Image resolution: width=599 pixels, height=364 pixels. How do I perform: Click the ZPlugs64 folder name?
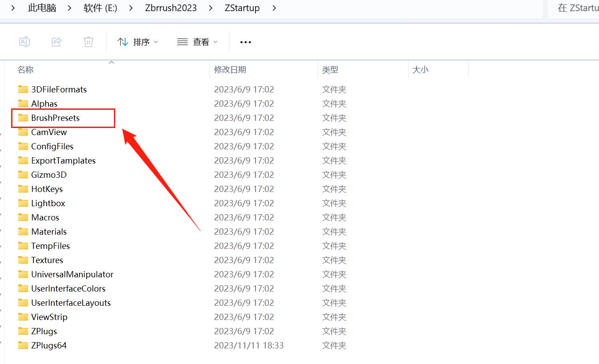tap(49, 345)
